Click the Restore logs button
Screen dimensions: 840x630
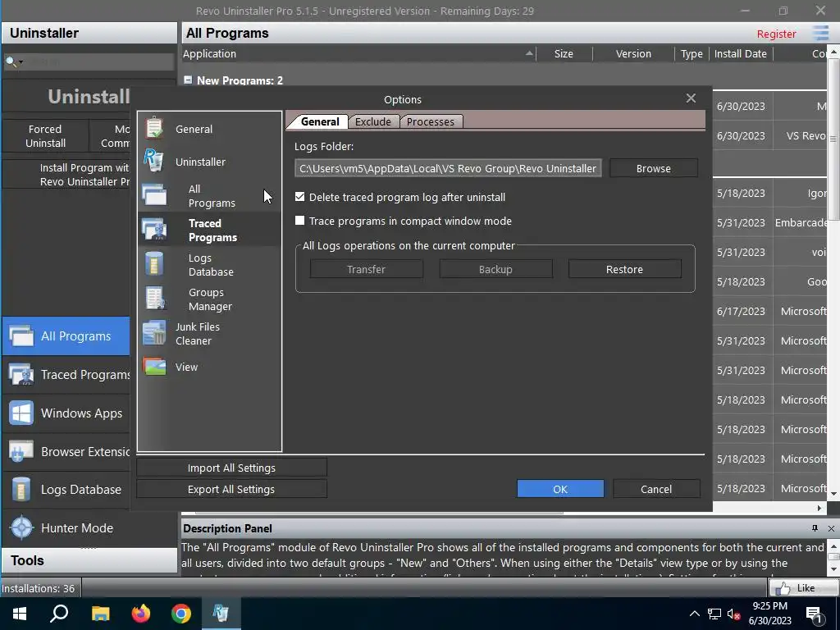tap(624, 269)
